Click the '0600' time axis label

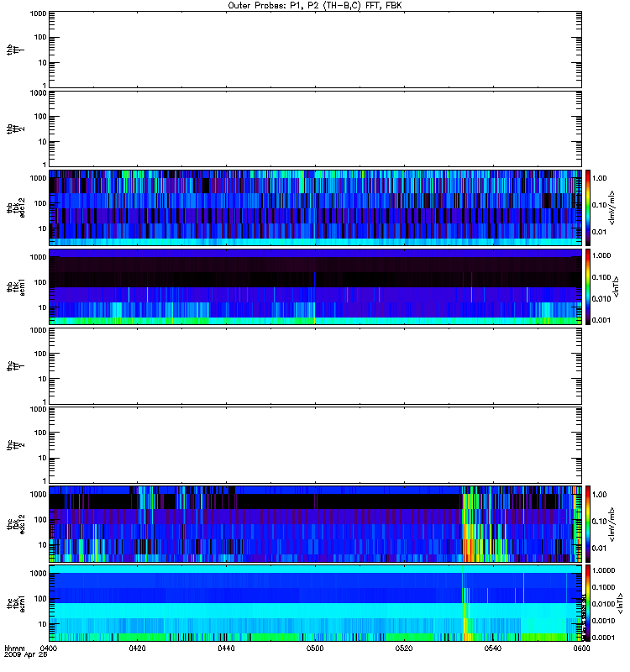[581, 648]
